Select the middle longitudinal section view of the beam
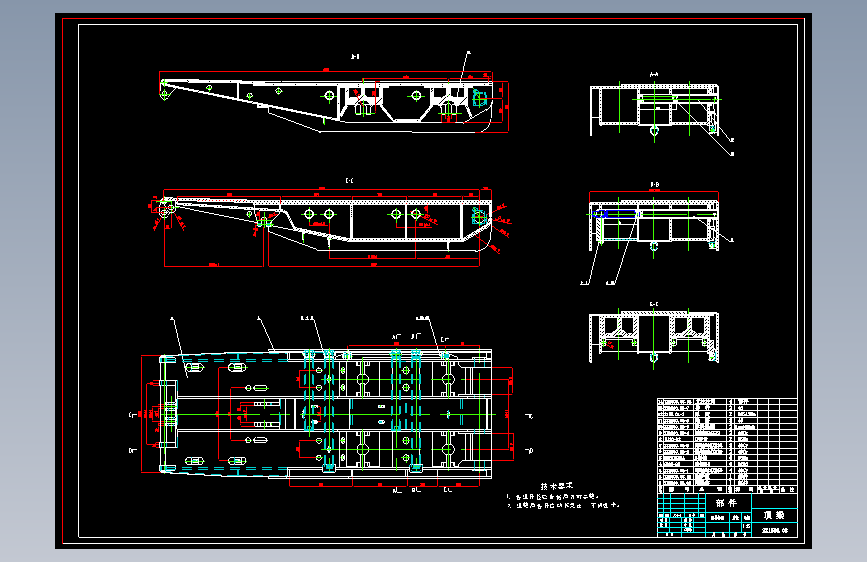867x562 pixels. pos(329,227)
